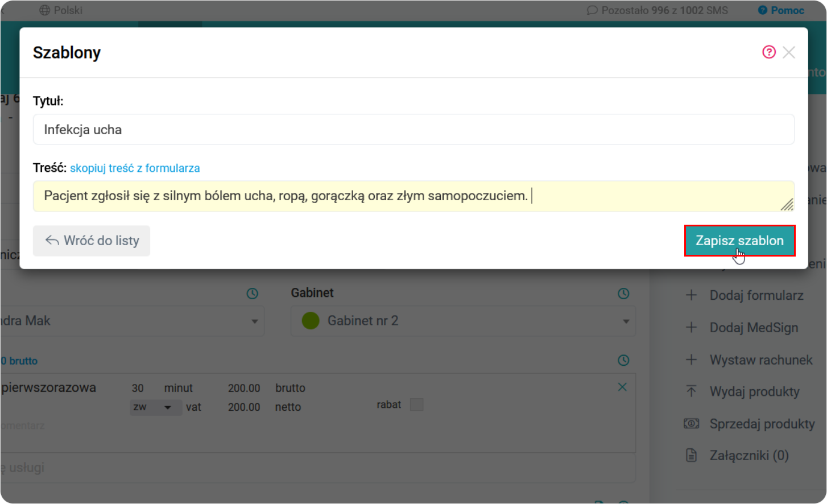The image size is (827, 504).
Task: Save template with Zapisz szablon
Action: point(739,241)
